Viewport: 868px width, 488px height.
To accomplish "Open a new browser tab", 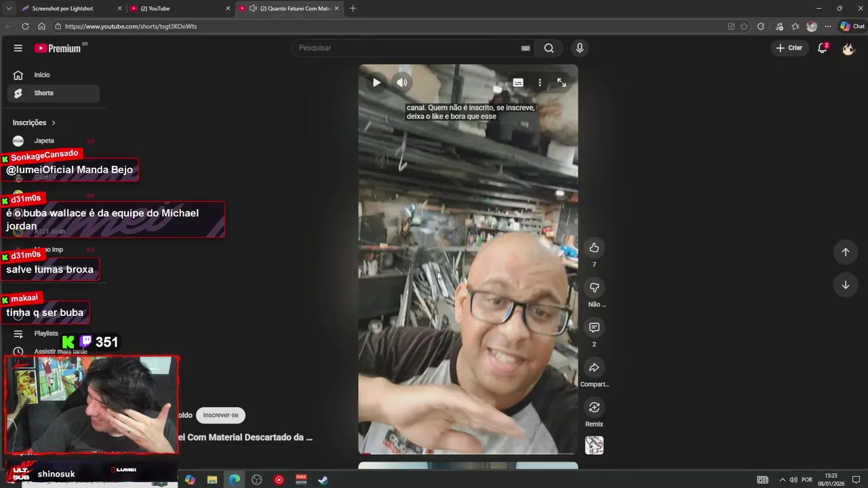I will [353, 8].
